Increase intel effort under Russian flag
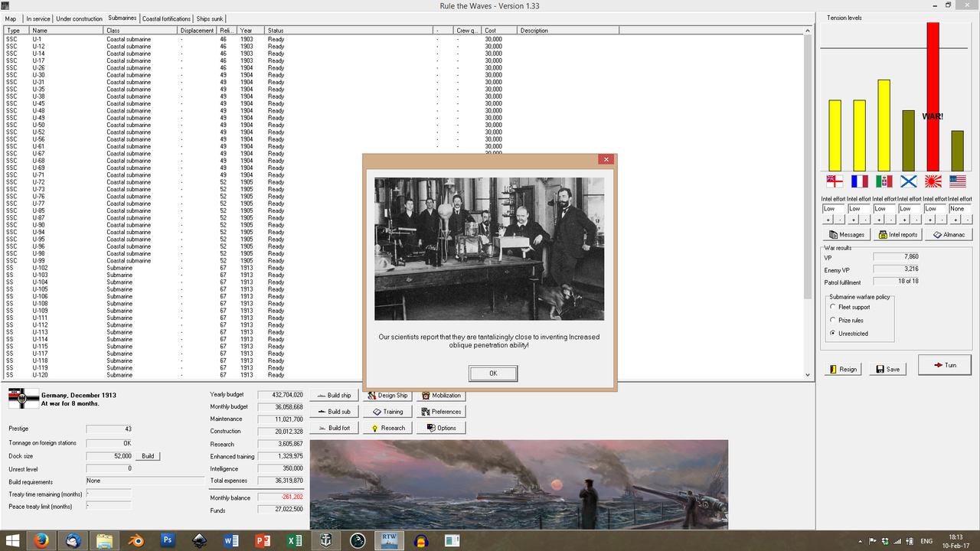The height and width of the screenshot is (551, 980). [x=903, y=220]
